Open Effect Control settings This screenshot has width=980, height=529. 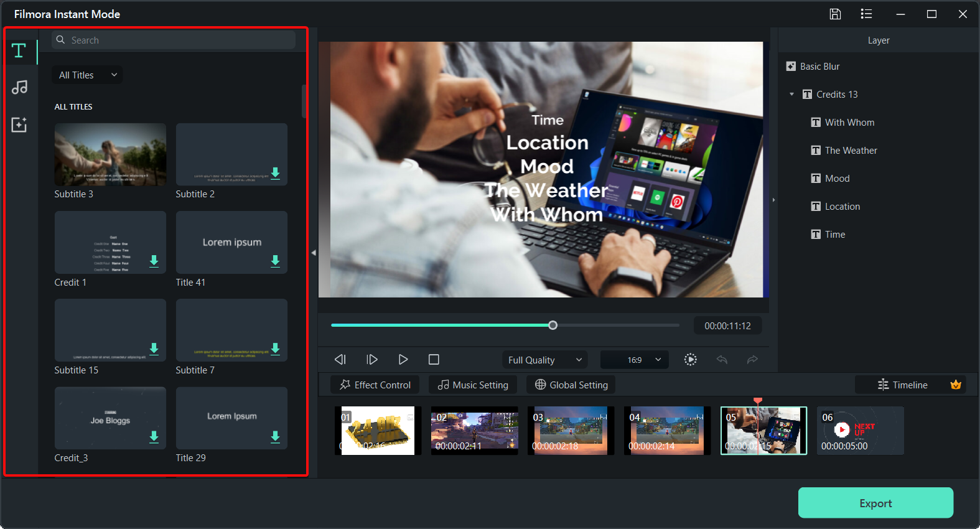click(x=375, y=385)
